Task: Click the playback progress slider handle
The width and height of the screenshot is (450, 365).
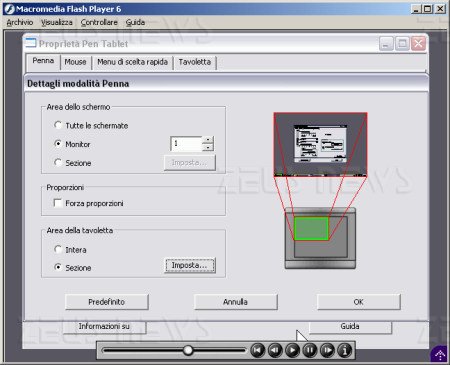Action: (188, 350)
